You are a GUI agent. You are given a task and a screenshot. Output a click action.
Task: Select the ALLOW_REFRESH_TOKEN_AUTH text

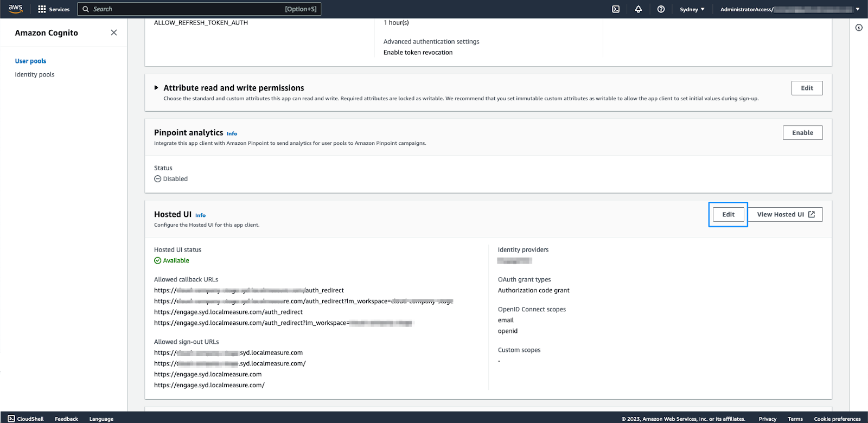(201, 23)
